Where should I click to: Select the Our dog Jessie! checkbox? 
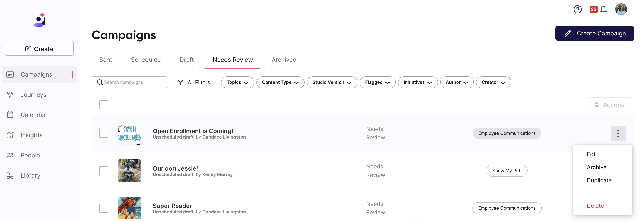point(104,171)
